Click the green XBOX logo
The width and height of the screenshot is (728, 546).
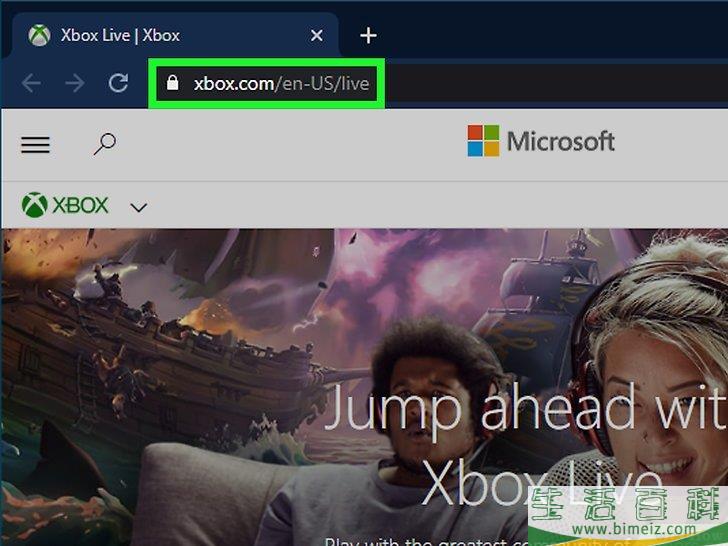pyautogui.click(x=65, y=205)
